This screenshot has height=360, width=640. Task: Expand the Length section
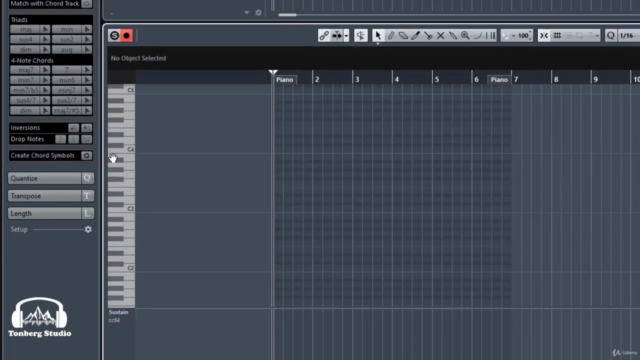point(51,213)
